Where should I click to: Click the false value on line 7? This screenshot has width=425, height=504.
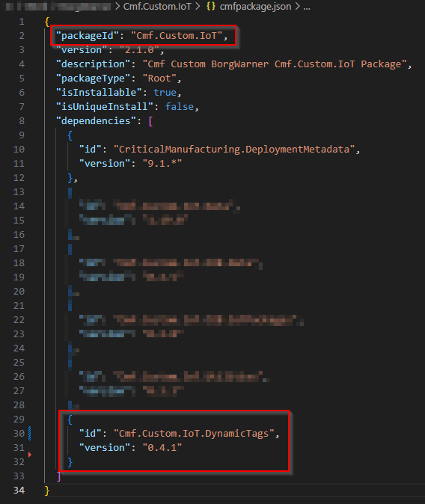tap(179, 107)
